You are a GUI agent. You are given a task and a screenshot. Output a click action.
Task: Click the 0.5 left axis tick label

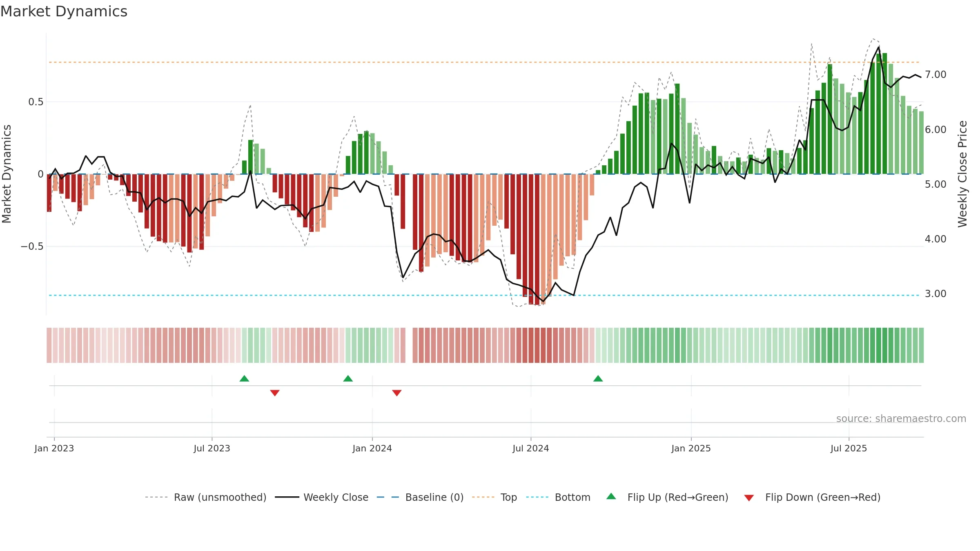[36, 102]
